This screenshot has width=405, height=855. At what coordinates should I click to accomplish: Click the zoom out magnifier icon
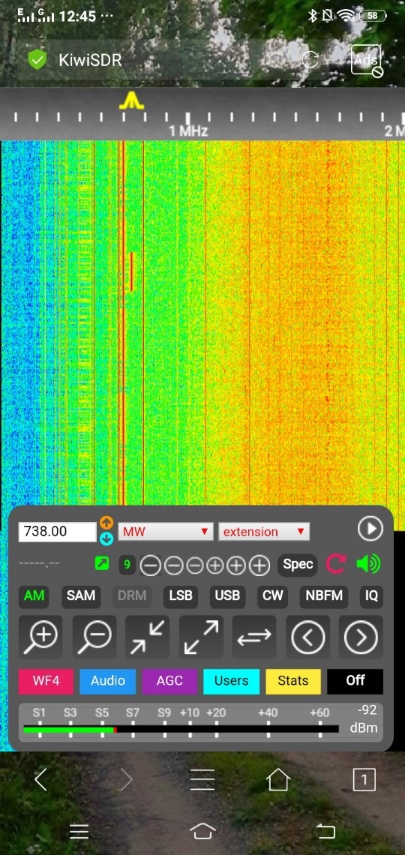point(94,637)
